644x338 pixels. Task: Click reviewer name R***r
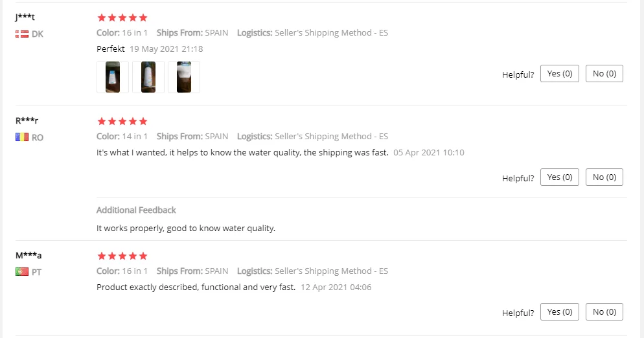[x=25, y=121]
